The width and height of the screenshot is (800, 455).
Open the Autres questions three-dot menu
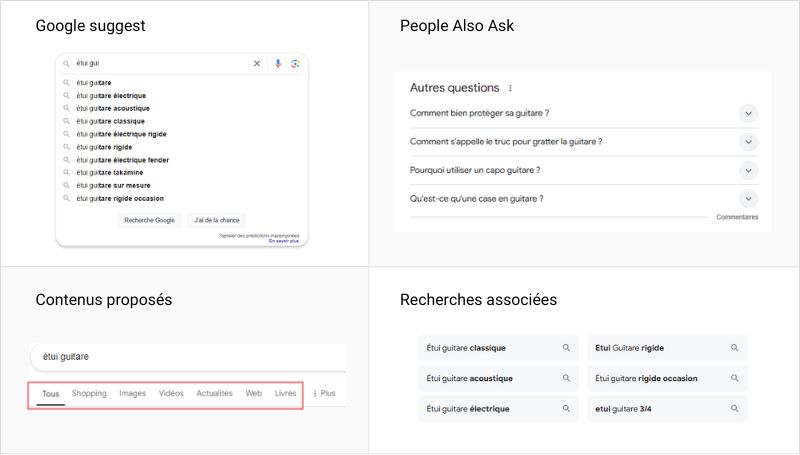510,88
